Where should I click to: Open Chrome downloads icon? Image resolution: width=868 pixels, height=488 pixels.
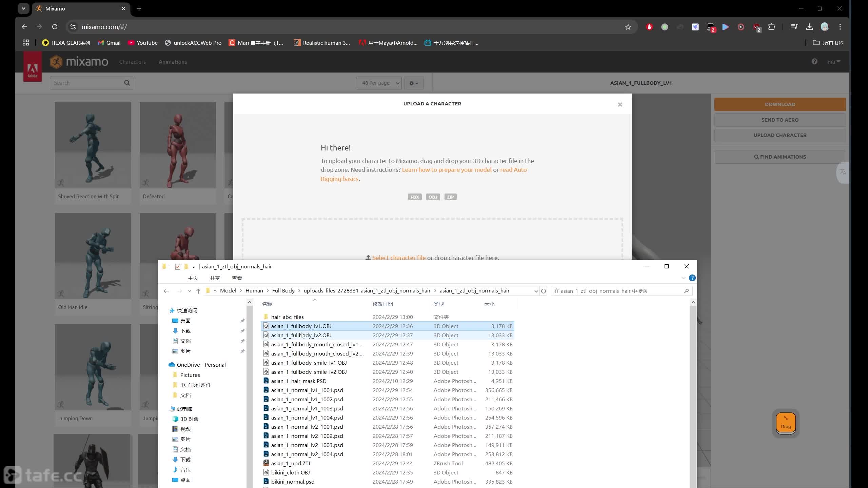[809, 27]
